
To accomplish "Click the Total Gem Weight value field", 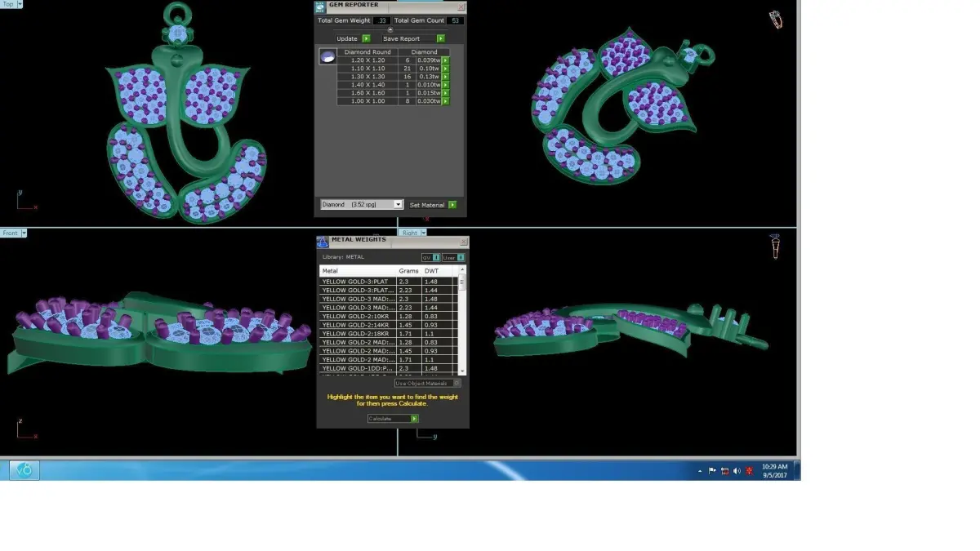I will pos(381,20).
